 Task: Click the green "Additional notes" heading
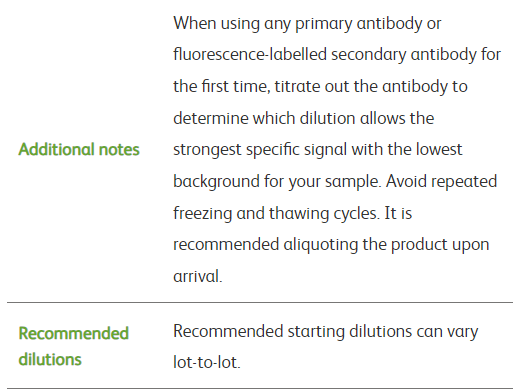79,149
